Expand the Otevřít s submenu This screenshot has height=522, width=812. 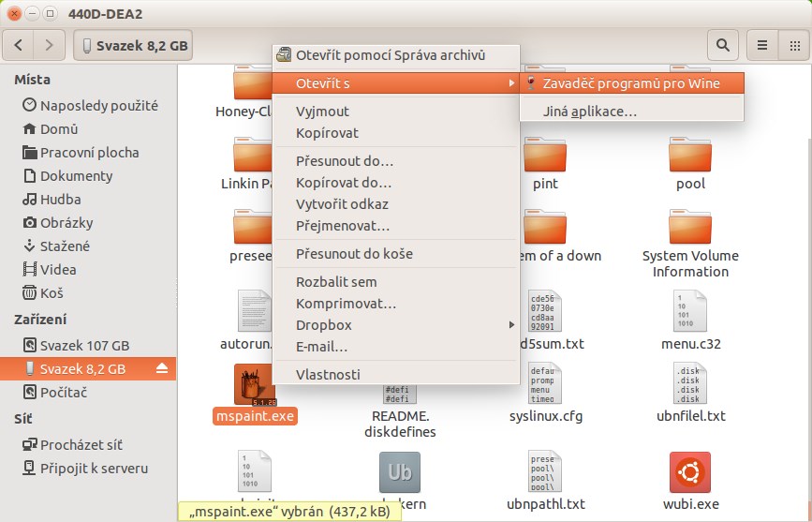coord(395,83)
